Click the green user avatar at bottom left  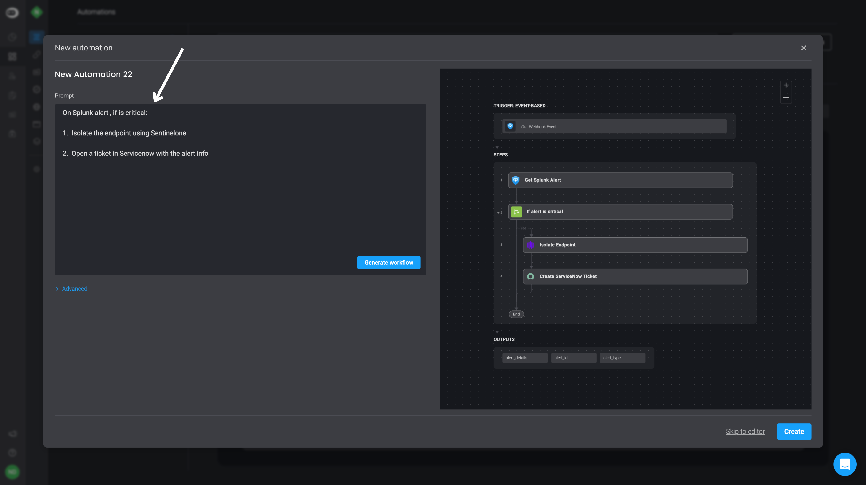[12, 472]
